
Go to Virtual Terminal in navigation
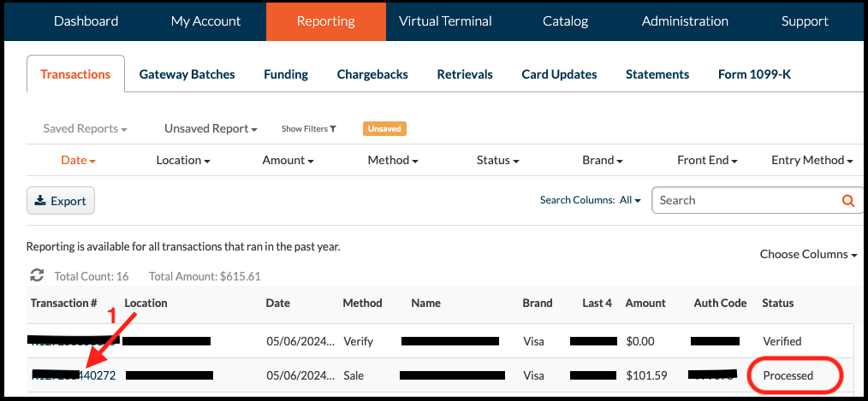point(445,21)
